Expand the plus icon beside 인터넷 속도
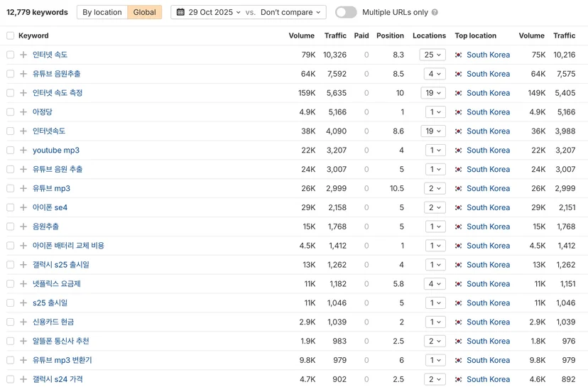This screenshot has height=387, width=588. pos(23,55)
